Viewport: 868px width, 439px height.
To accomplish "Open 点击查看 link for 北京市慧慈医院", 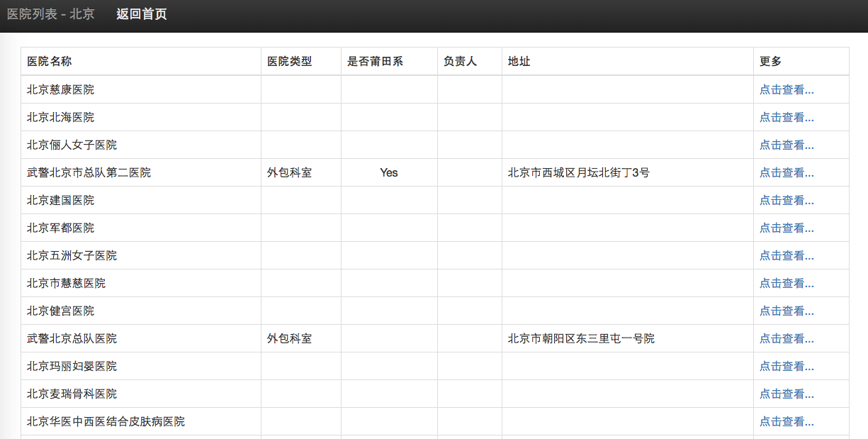I will [x=787, y=283].
